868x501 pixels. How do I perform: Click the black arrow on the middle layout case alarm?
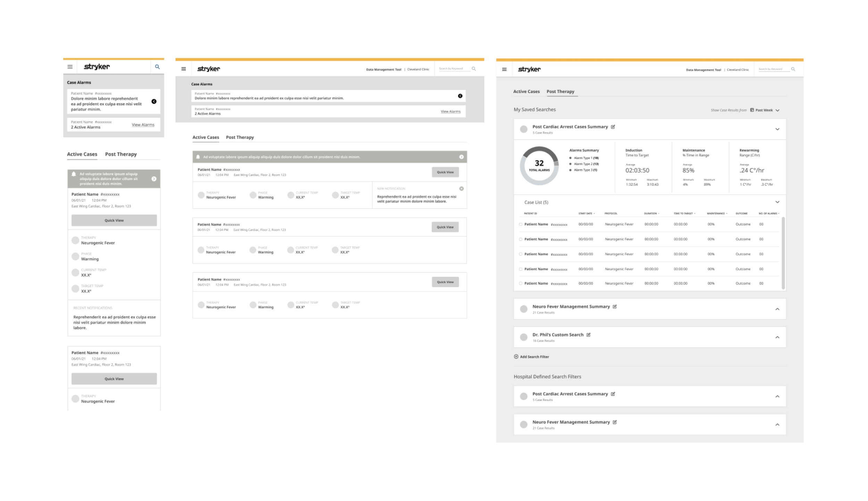coord(460,96)
